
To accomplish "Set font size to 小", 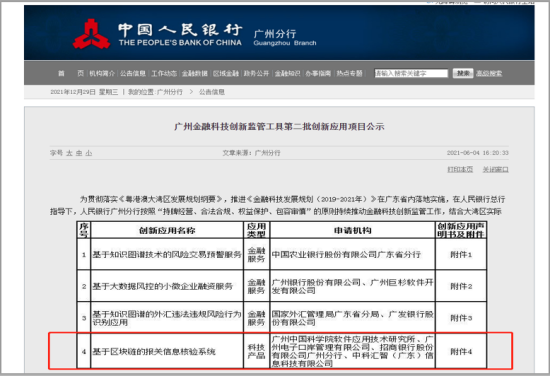I will point(89,153).
